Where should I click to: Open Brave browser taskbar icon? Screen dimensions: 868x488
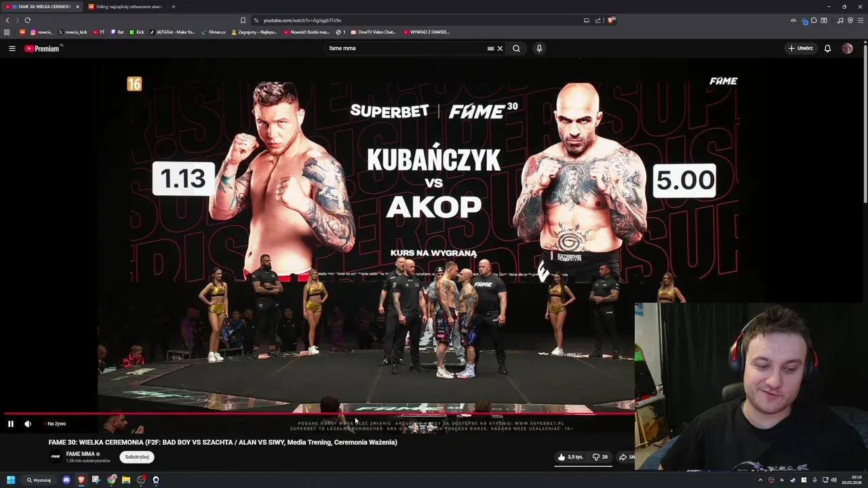click(x=81, y=480)
